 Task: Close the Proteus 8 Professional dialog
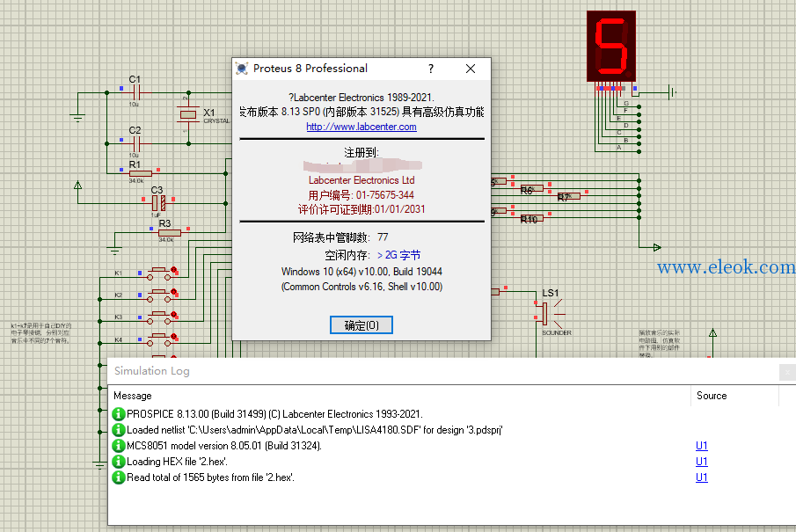[471, 69]
